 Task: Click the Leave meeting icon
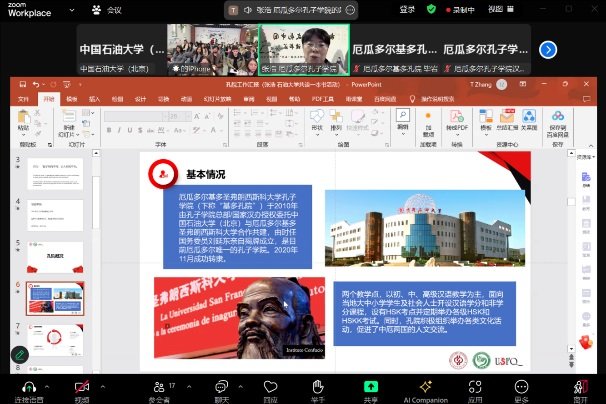pos(580,387)
